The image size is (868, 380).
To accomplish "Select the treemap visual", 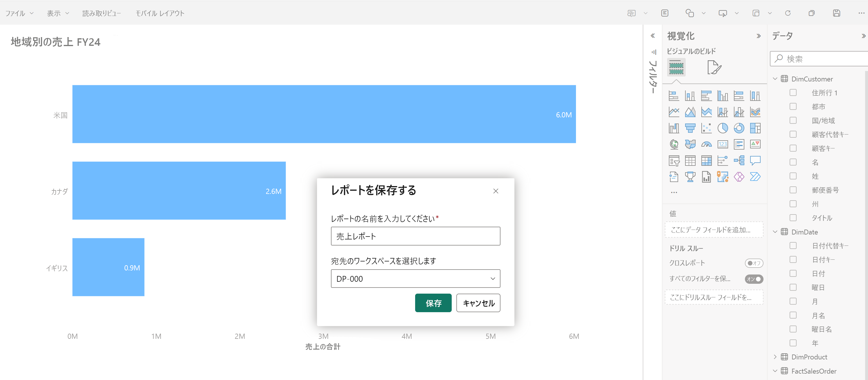I will coord(755,128).
